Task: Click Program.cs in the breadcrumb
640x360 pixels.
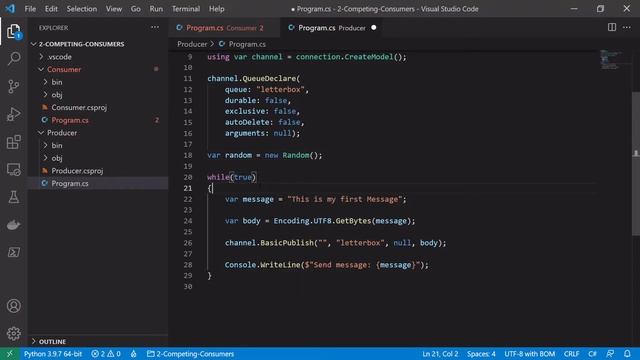Action: 247,44
